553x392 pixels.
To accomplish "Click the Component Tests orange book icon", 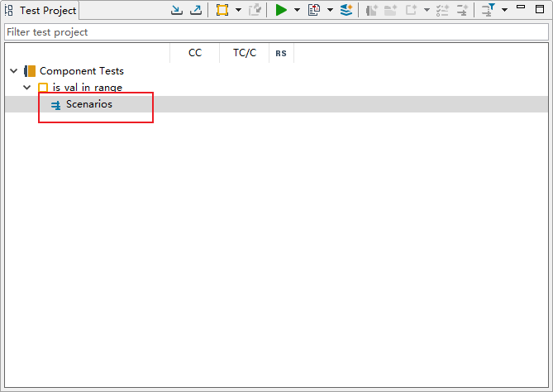I will [30, 71].
